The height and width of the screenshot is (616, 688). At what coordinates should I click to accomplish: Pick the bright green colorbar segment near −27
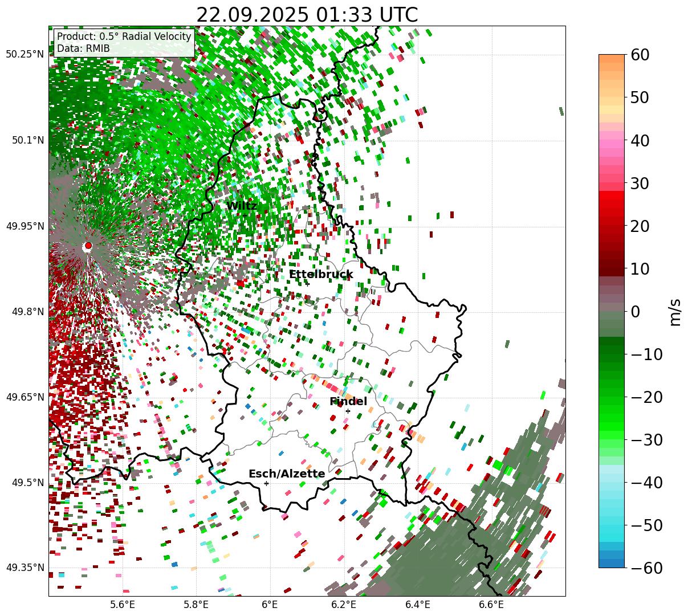pos(612,426)
